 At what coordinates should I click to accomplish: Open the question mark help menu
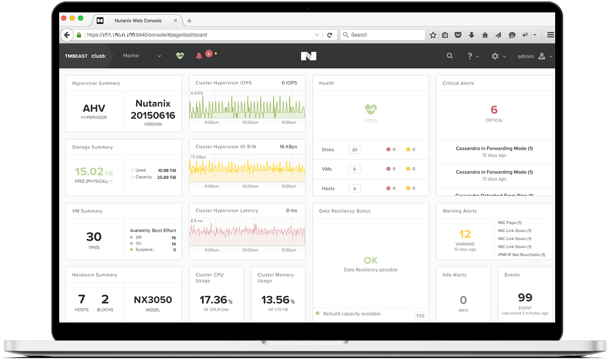click(470, 56)
